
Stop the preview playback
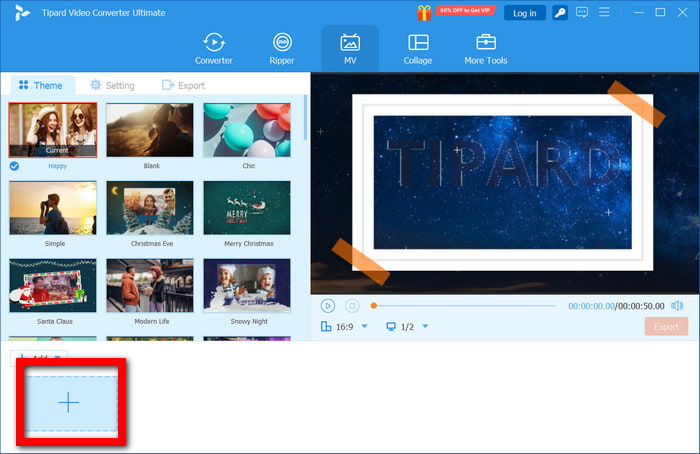point(352,306)
